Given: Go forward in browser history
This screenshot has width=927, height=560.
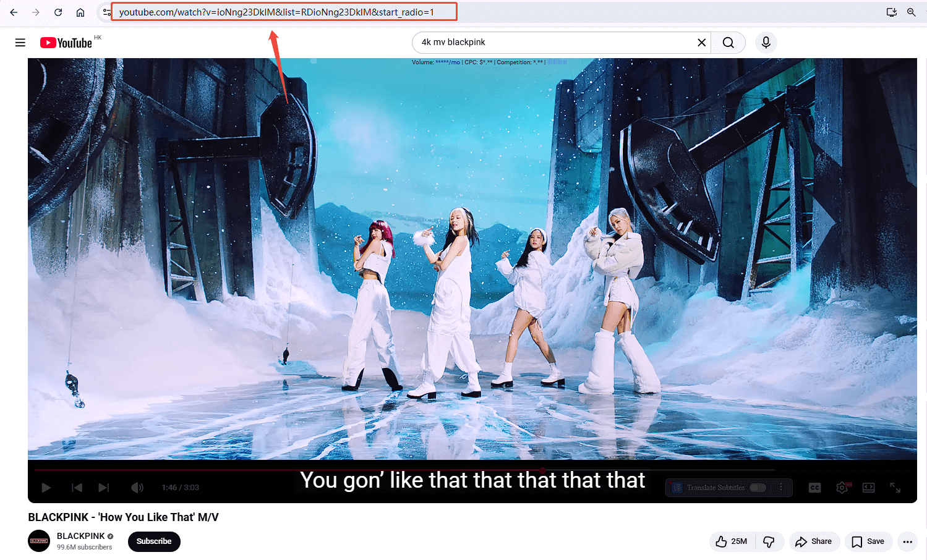Looking at the screenshot, I should (36, 12).
